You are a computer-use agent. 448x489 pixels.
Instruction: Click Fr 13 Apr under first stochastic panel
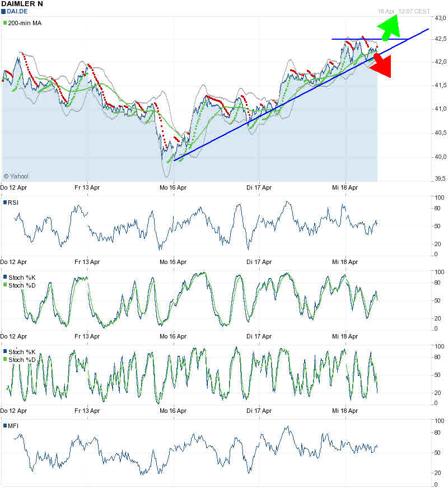click(x=87, y=336)
